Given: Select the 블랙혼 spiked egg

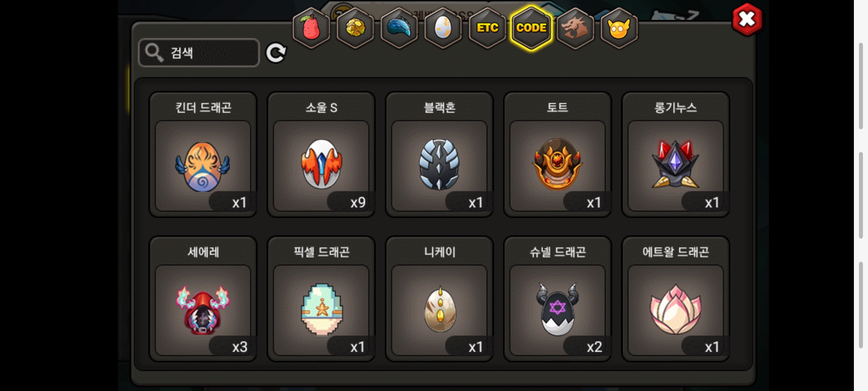Looking at the screenshot, I should coord(439,155).
